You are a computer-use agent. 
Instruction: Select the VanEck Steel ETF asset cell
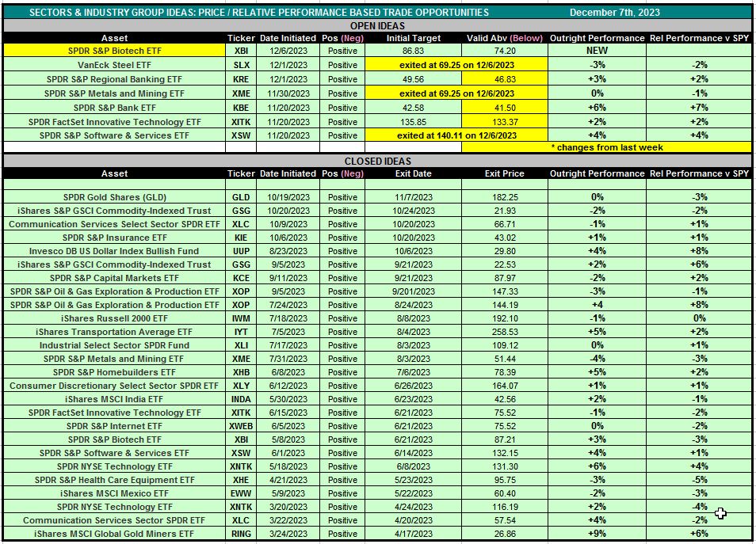(x=114, y=64)
